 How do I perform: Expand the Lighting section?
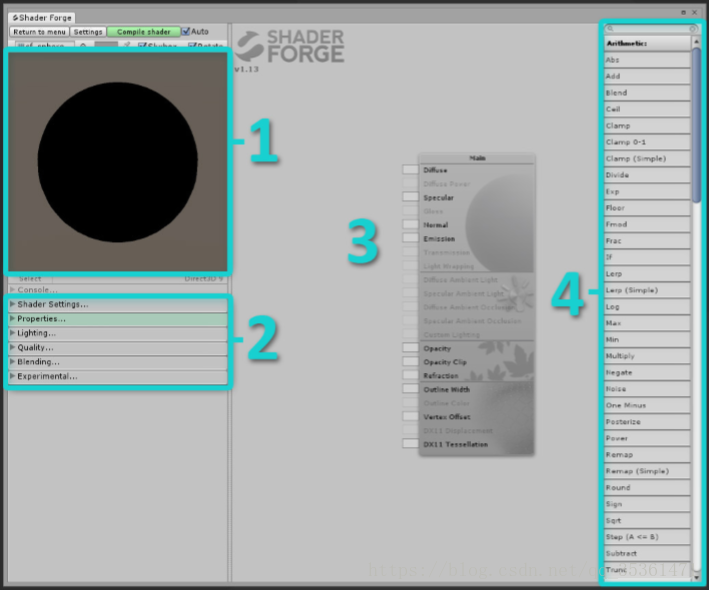[118, 333]
